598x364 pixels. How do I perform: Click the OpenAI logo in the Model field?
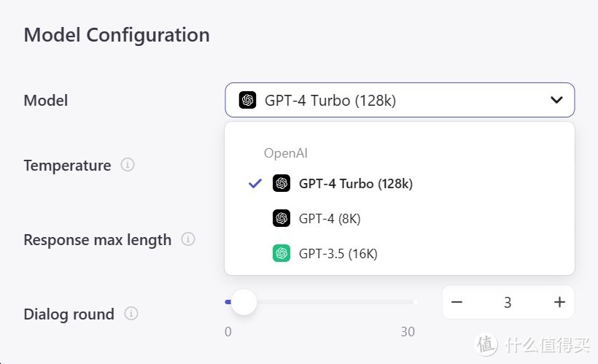(248, 100)
